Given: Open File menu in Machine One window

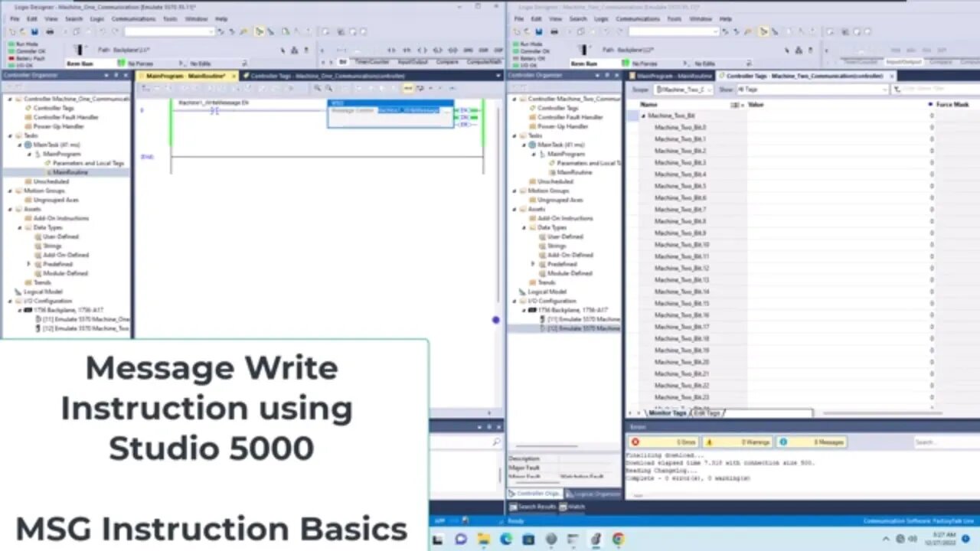Looking at the screenshot, I should pyautogui.click(x=15, y=18).
